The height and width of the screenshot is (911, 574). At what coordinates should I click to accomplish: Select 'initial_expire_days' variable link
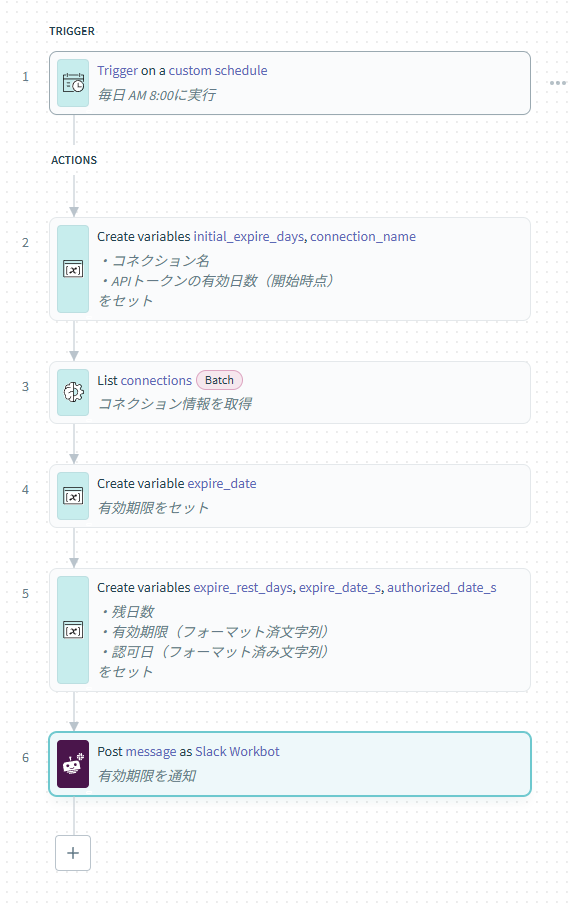(249, 237)
